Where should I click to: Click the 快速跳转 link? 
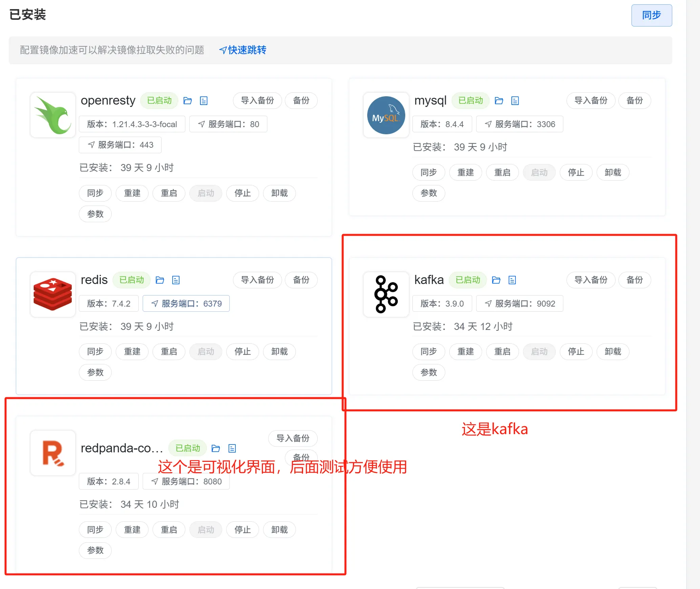242,50
